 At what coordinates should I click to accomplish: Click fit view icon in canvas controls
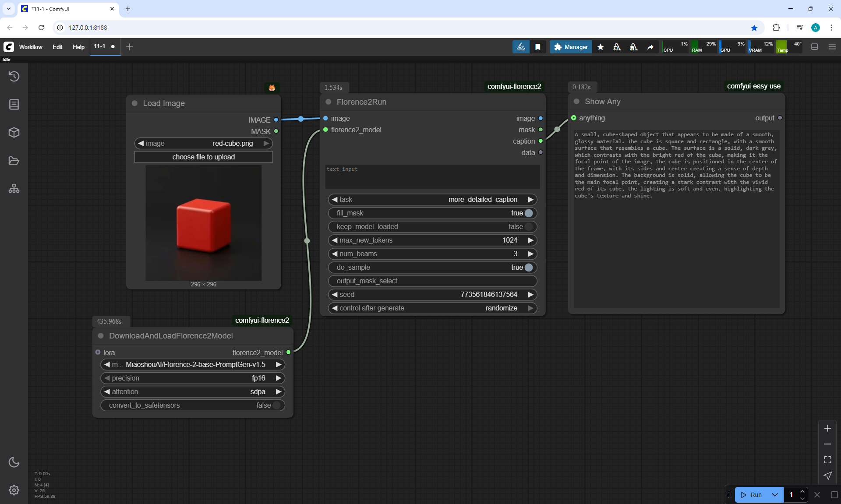827,460
